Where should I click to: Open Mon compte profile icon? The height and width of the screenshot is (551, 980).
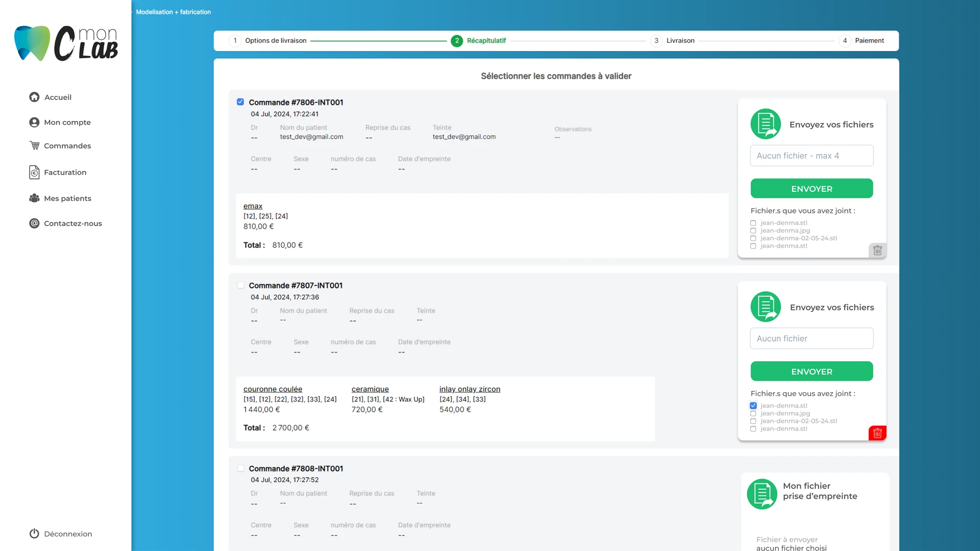(x=34, y=122)
